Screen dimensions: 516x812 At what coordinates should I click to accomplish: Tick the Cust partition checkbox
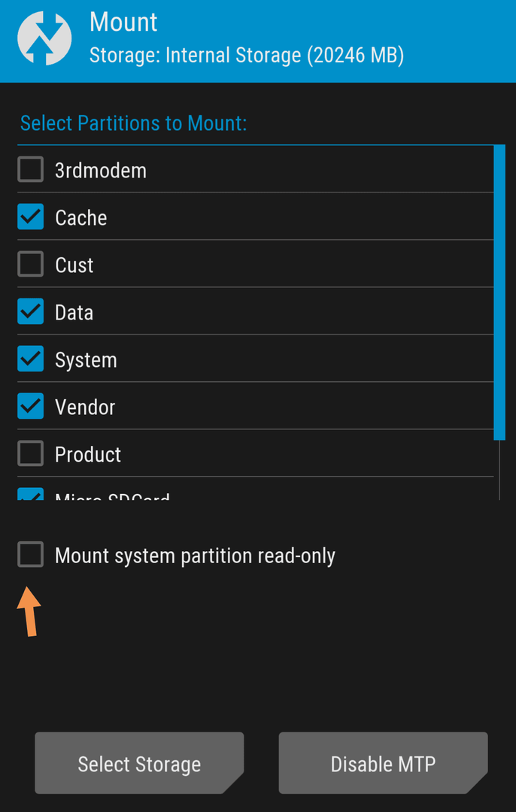click(x=31, y=264)
